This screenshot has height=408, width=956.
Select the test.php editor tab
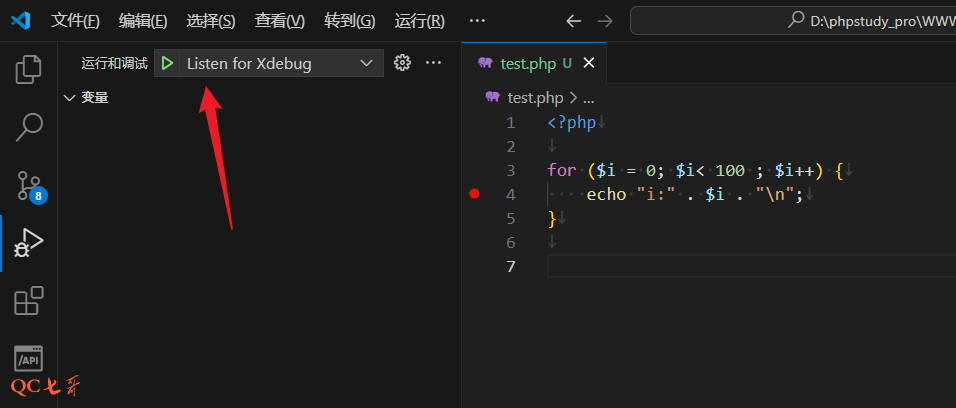pos(527,63)
